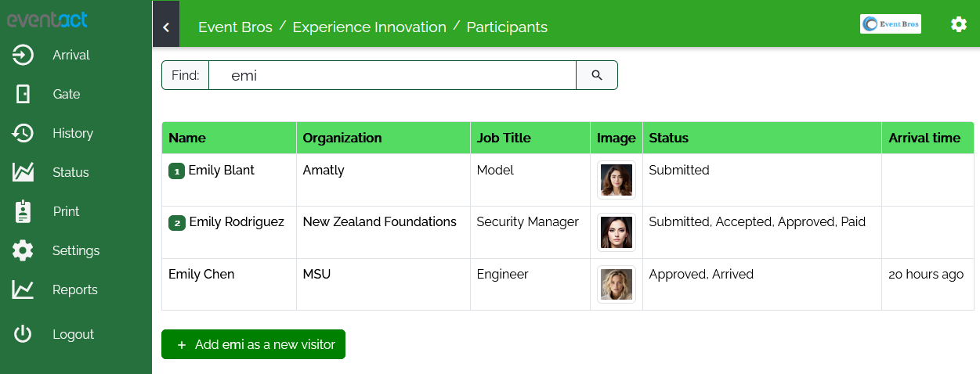Viewport: 980px width, 374px height.
Task: View Emily Chen's profile image
Action: tap(616, 284)
